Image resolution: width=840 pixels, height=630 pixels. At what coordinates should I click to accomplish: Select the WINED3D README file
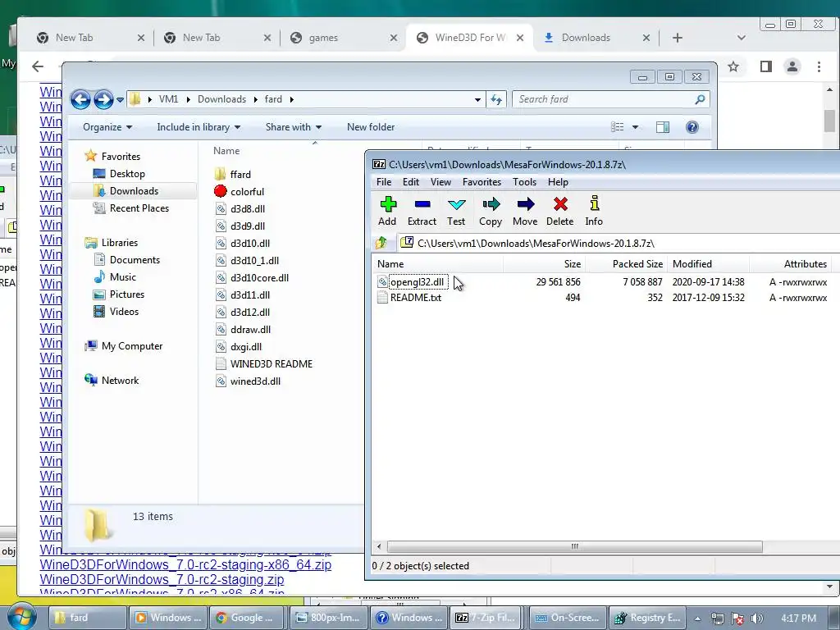[271, 363]
